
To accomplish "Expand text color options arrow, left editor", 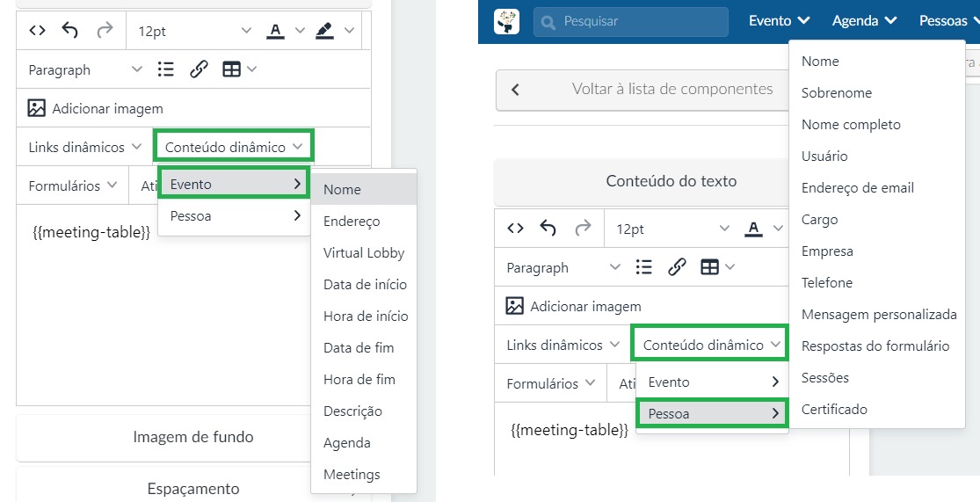I will [300, 30].
